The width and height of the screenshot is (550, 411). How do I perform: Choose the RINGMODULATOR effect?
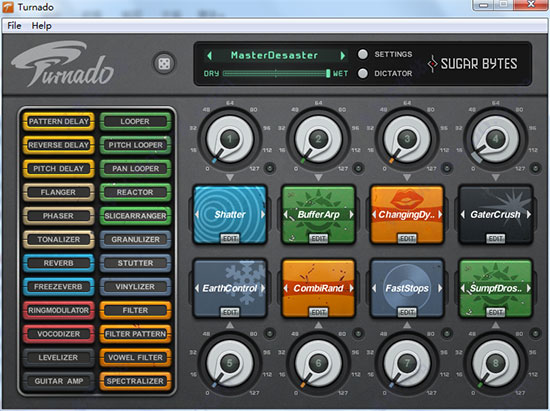click(x=59, y=310)
